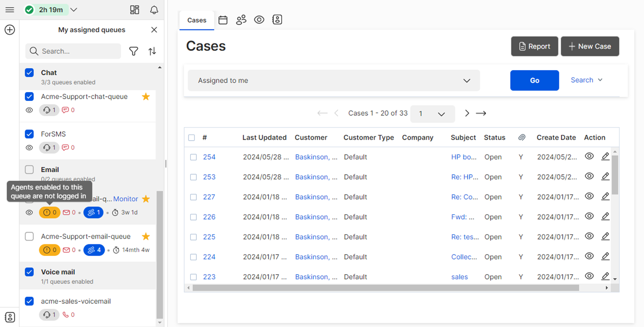Click the cases table horizontal scrollbar
Image resolution: width=644 pixels, height=327 pixels.
(386, 288)
